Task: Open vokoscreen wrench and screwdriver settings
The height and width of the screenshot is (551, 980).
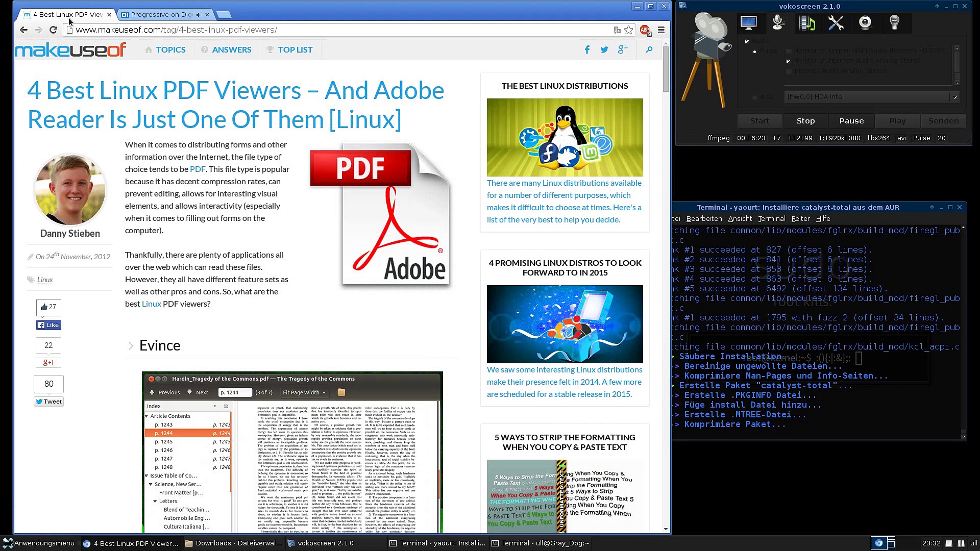Action: pyautogui.click(x=836, y=23)
